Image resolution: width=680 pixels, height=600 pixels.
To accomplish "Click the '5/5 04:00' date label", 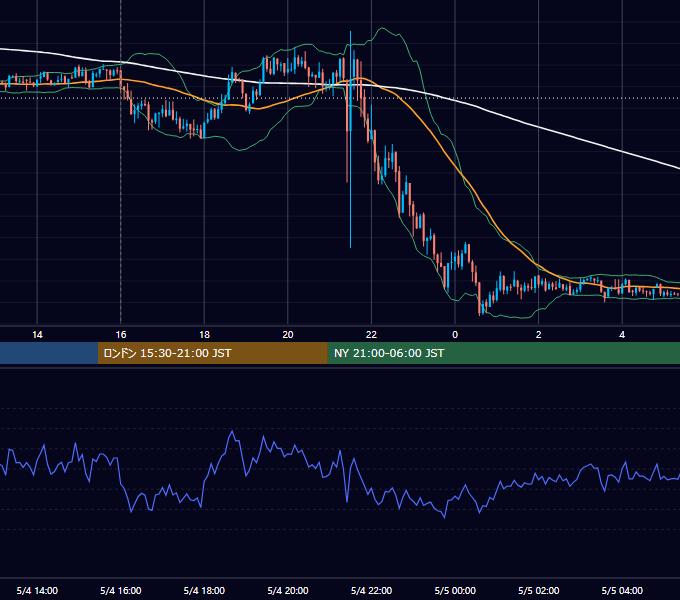I will coord(622,590).
